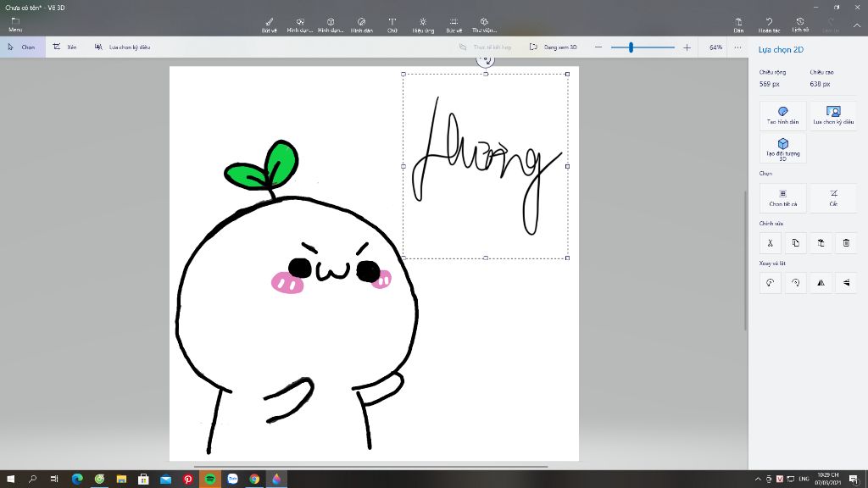Viewport: 868px width, 488px height.
Task: Rotate the selection right (clockwise)
Action: point(795,283)
